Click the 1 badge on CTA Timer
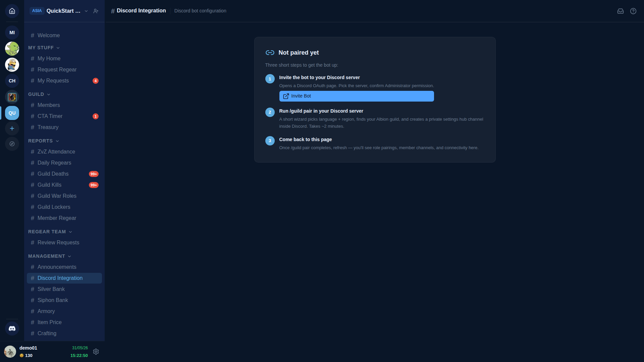 click(96, 116)
